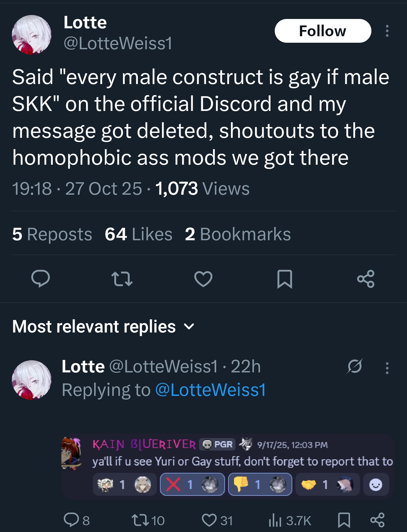Viewport: 407px width, 532px height.
Task: View the 5 Reposts list
Action: (x=52, y=234)
